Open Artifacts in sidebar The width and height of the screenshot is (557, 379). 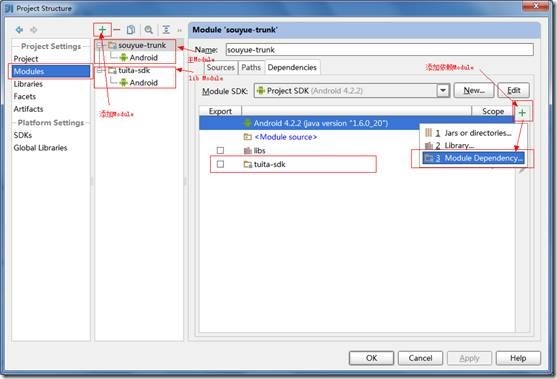click(28, 109)
